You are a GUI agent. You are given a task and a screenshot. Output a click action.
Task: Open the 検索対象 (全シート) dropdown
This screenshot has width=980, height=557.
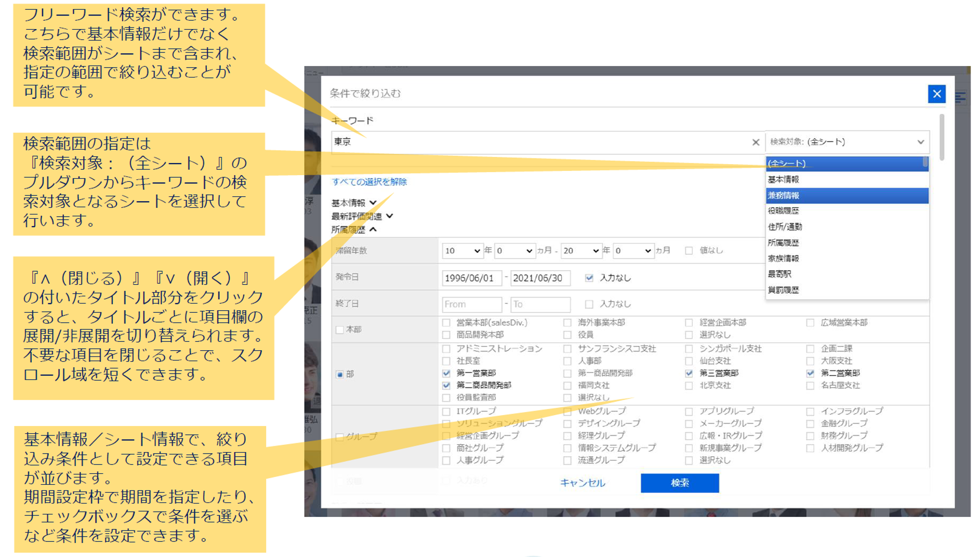847,142
